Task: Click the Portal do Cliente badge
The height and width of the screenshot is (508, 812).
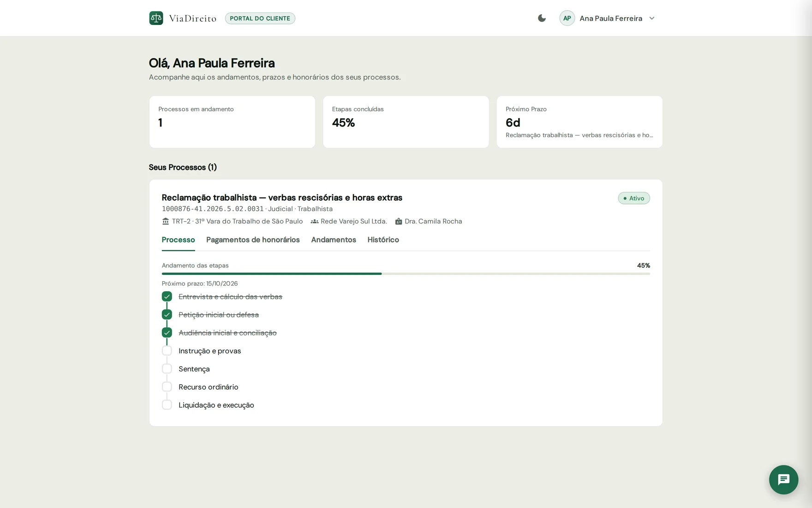Action: [x=260, y=18]
